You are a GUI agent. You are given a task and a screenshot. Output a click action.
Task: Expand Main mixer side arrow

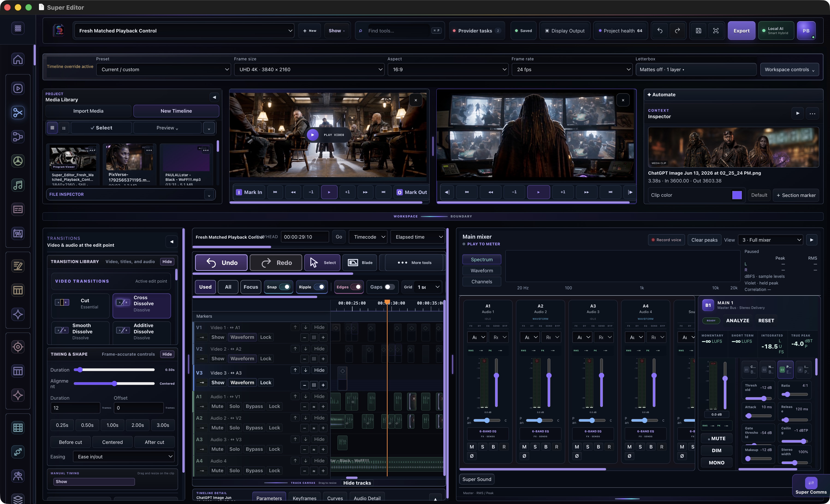812,240
